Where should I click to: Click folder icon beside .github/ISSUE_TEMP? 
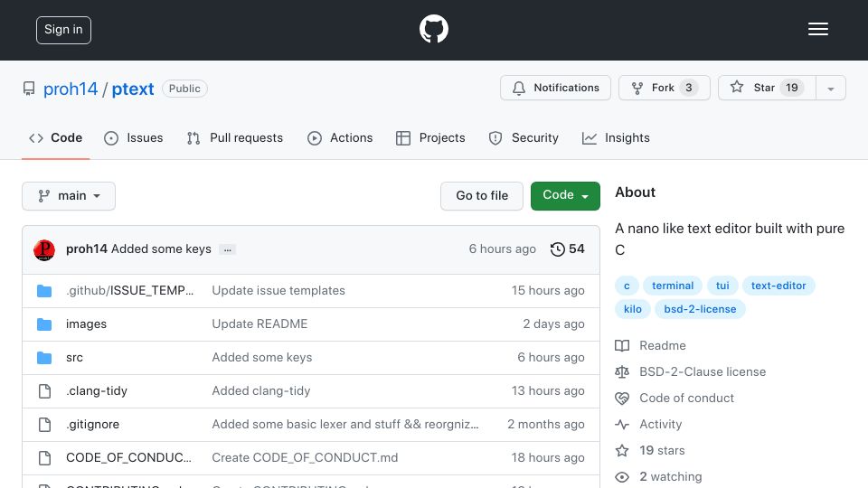pyautogui.click(x=44, y=290)
